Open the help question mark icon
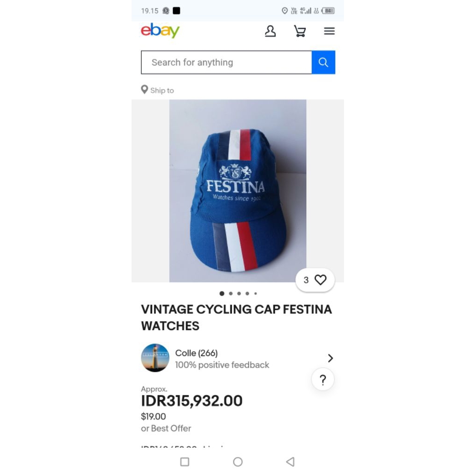The image size is (476, 476). click(x=323, y=380)
